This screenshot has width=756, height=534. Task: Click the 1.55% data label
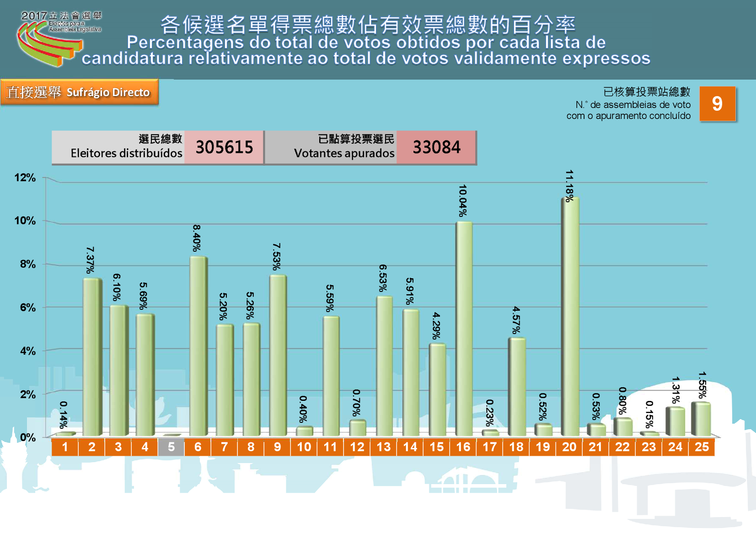tap(702, 385)
